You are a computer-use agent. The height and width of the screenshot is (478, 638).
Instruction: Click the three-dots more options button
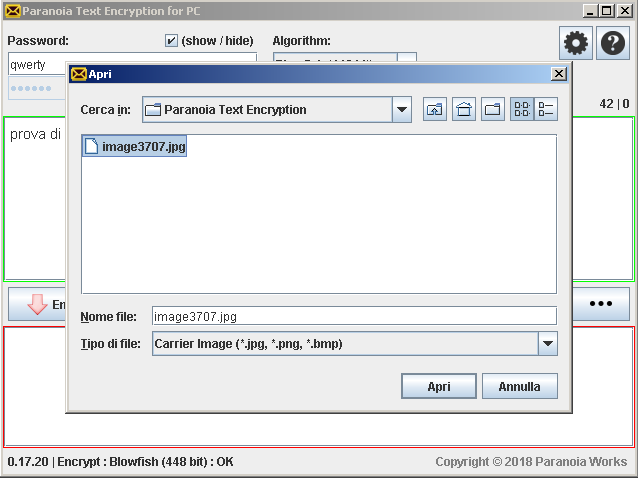pyautogui.click(x=600, y=304)
